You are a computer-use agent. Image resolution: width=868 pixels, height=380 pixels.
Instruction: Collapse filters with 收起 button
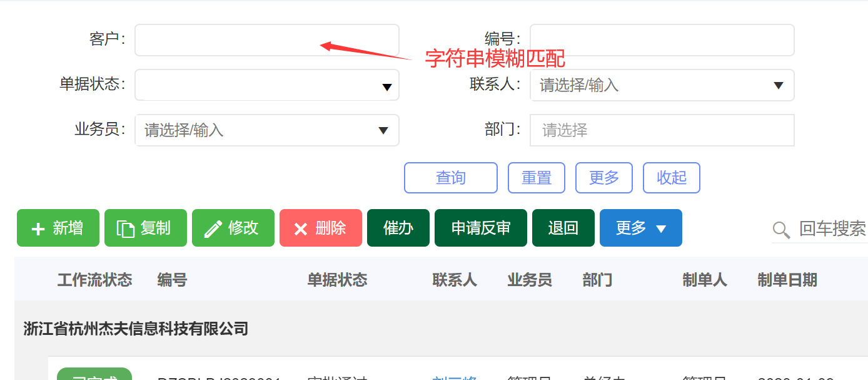[671, 178]
